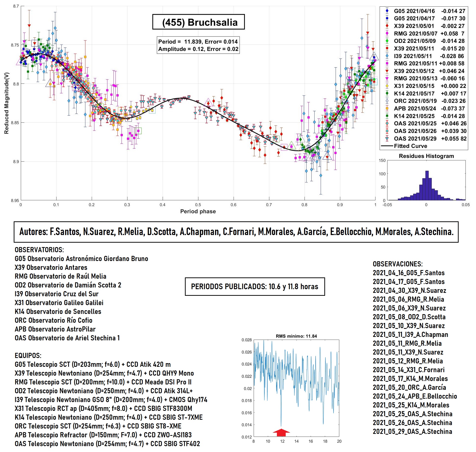Screen dimensions: 476x452
Task: Select G05 Telescopio SCT CCD Atik 420 m line
Action: pos(93,364)
